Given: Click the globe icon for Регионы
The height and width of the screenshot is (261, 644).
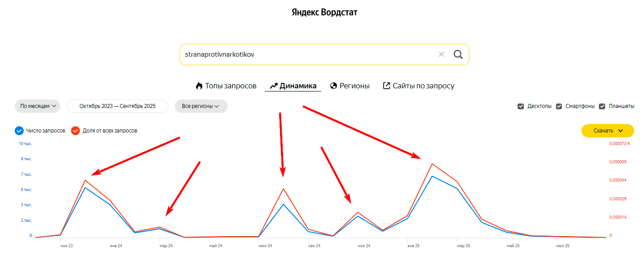Looking at the screenshot, I should [x=333, y=86].
